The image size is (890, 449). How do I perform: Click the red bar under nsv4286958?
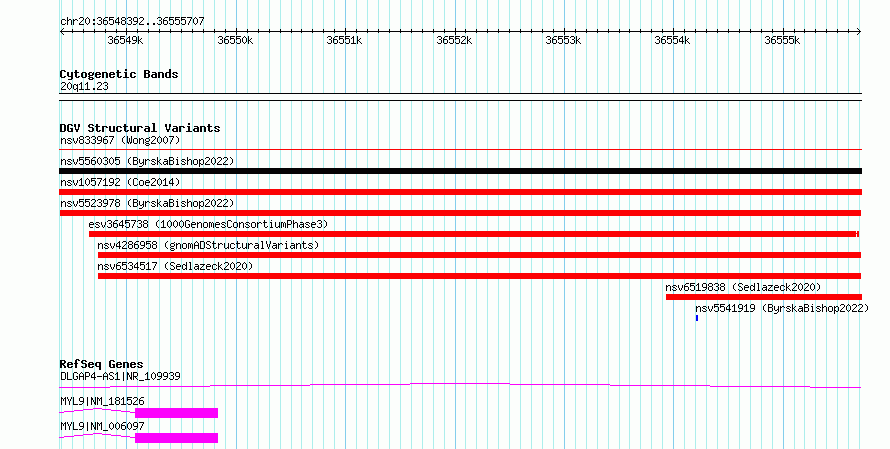(480, 255)
